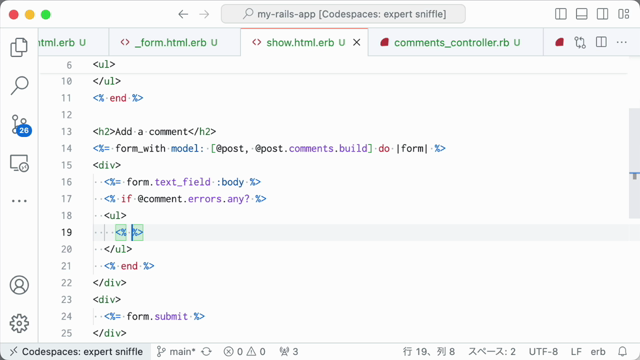Click the main branch in status bar
The height and width of the screenshot is (360, 640).
click(x=177, y=351)
